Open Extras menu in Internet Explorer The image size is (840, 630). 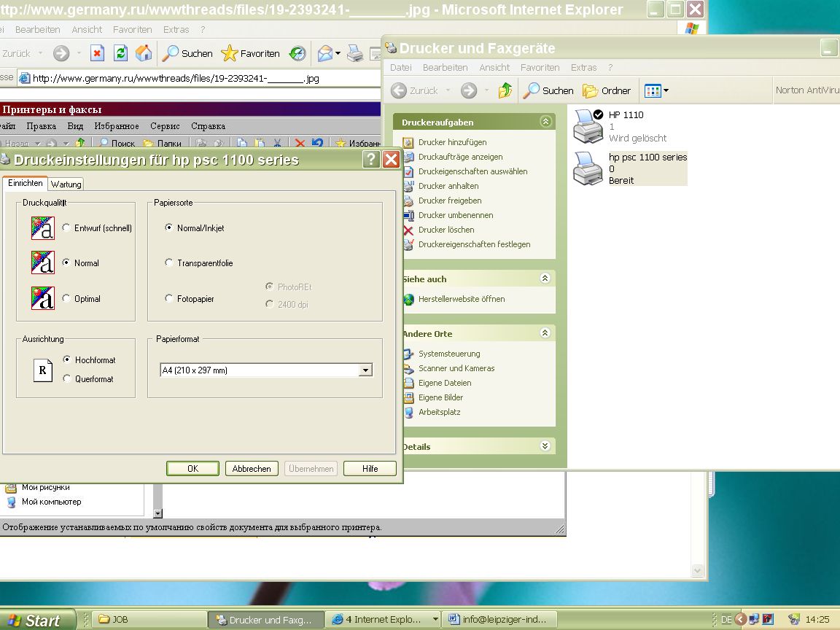pos(176,29)
